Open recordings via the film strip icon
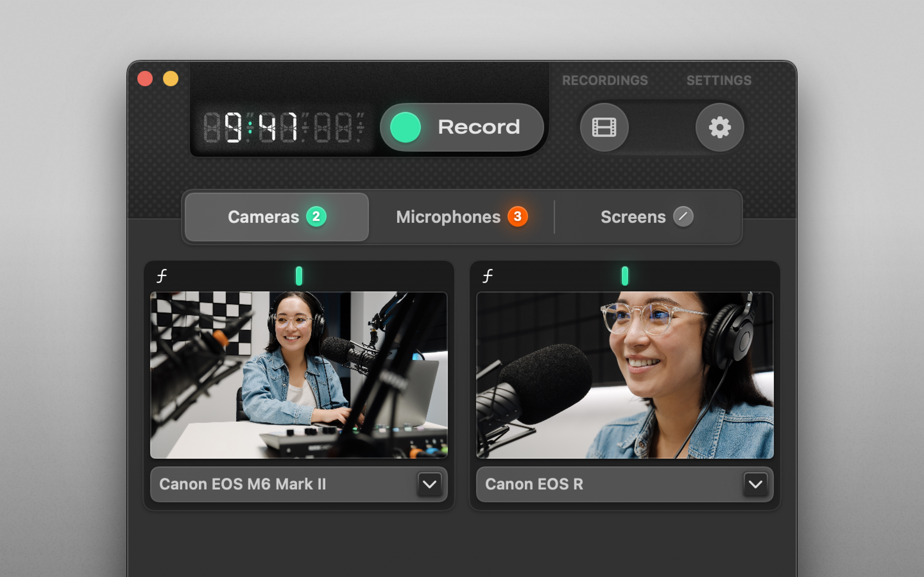 tap(604, 127)
